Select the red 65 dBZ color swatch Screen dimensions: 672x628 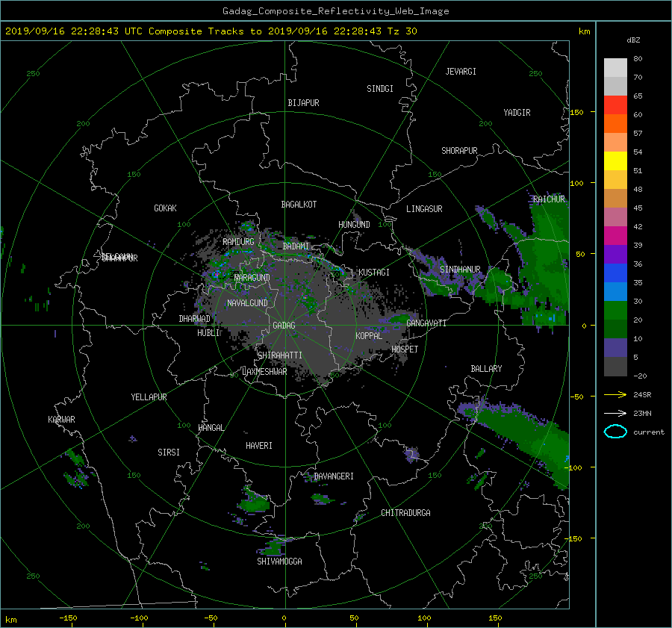pyautogui.click(x=615, y=105)
